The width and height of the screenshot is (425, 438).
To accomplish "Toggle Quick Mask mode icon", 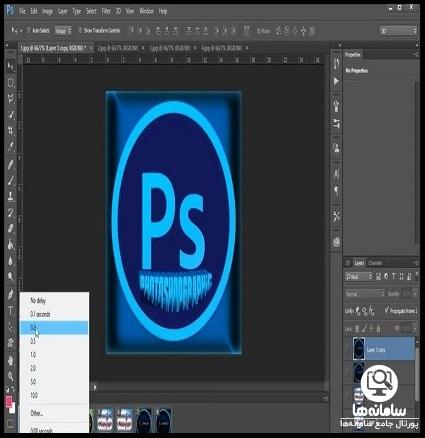I will point(10,424).
